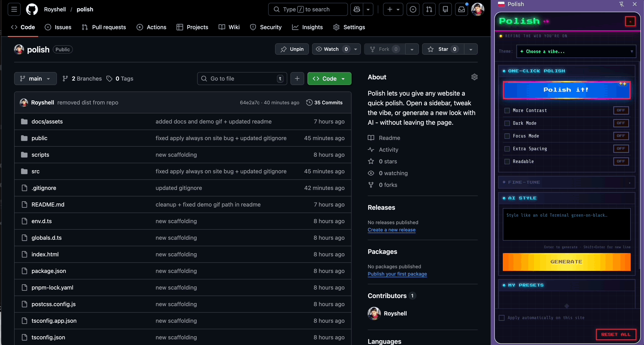644x345 pixels.
Task: Open the Copilot dropdown arrow
Action: 368,9
